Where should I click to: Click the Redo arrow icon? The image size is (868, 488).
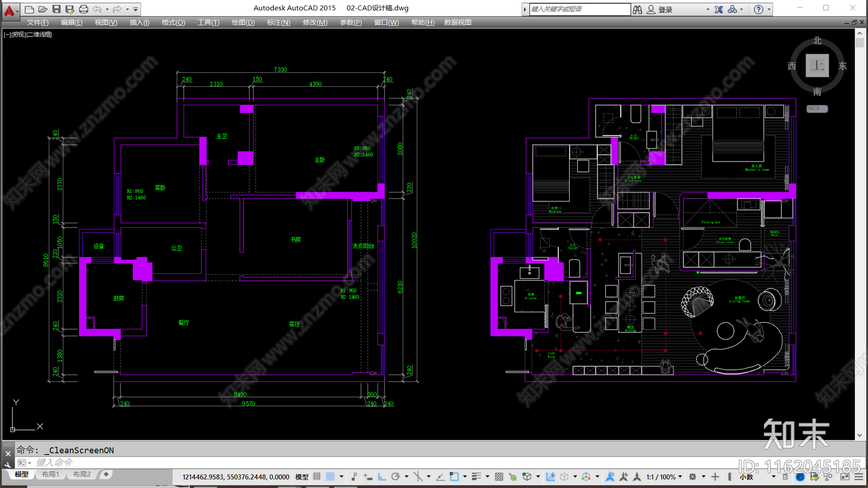click(x=117, y=9)
